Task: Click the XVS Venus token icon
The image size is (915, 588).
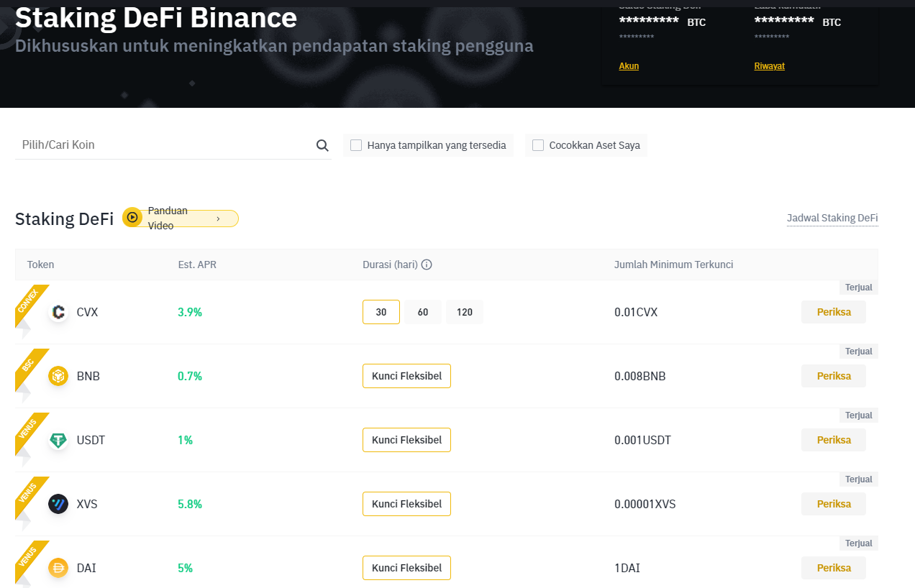Action: 58,504
